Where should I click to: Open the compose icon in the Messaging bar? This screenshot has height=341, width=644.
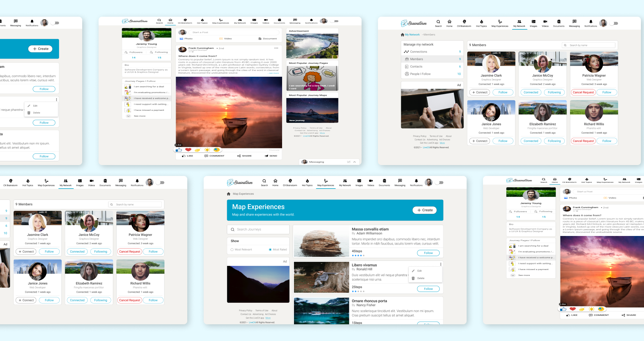(x=349, y=162)
